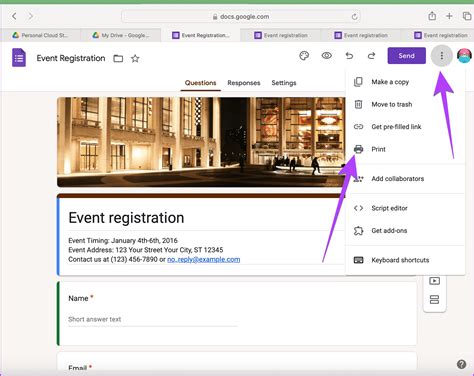Choose Add collaborators option
The image size is (474, 376).
click(405, 179)
